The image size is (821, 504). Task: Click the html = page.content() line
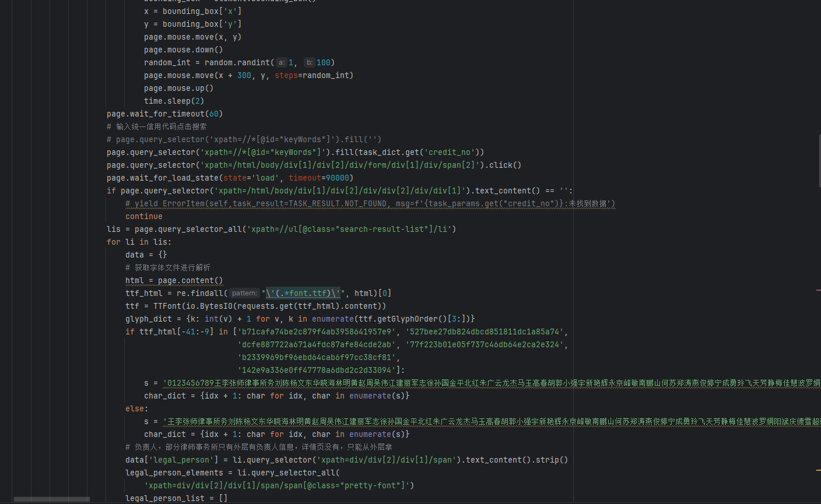pos(174,280)
